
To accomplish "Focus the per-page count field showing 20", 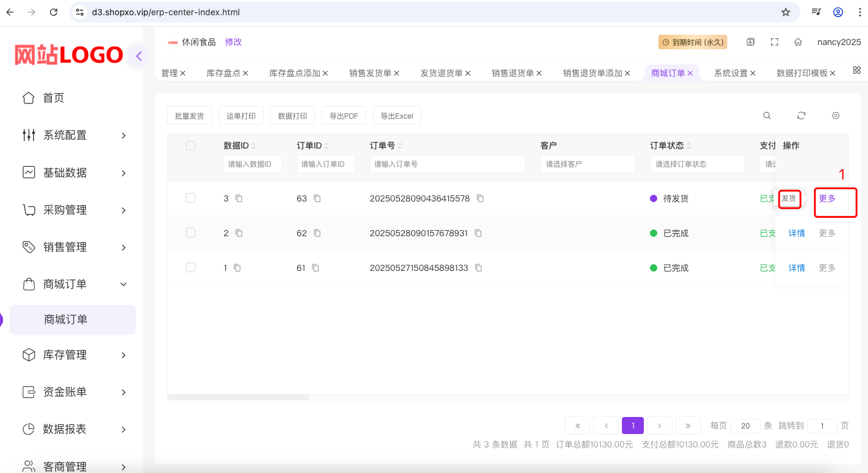I will point(746,426).
